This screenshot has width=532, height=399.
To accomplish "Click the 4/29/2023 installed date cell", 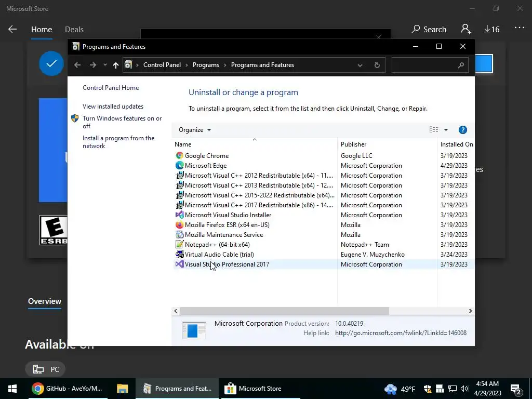I will click(x=454, y=166).
